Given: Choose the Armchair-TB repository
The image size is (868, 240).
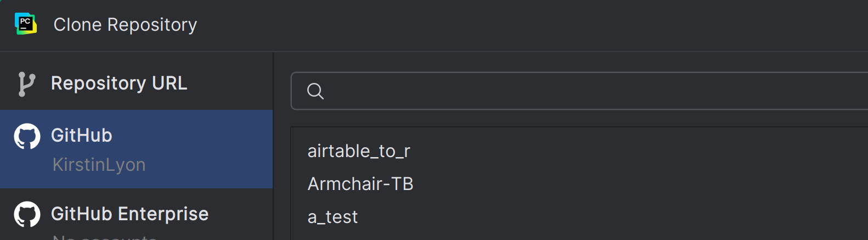Looking at the screenshot, I should coord(360,184).
